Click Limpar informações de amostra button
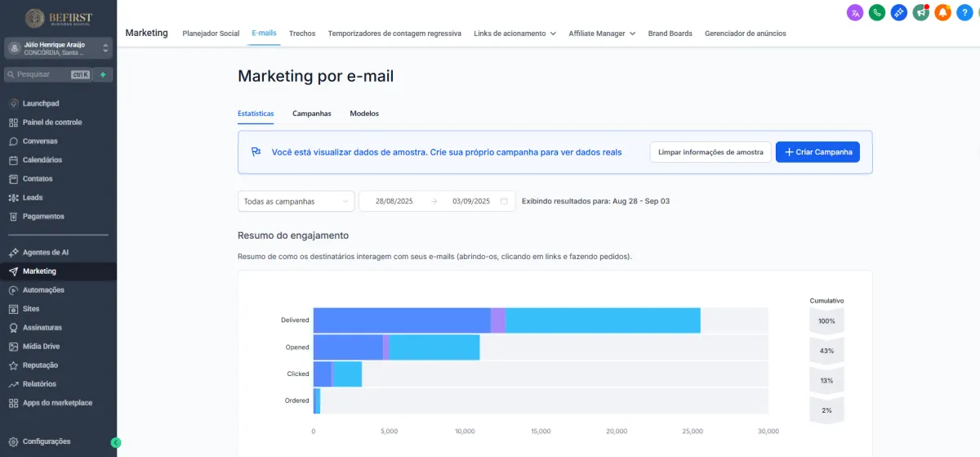The image size is (980, 457). (710, 152)
